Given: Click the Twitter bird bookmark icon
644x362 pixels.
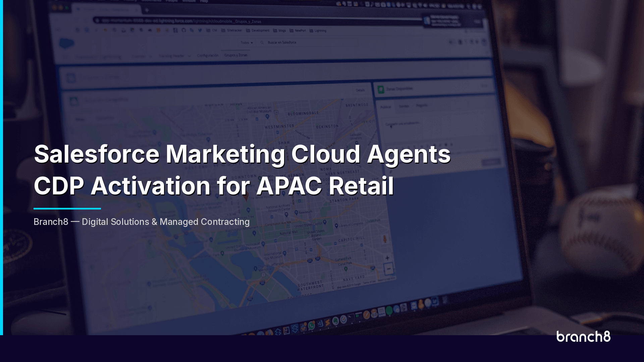Looking at the screenshot, I should tap(200, 30).
